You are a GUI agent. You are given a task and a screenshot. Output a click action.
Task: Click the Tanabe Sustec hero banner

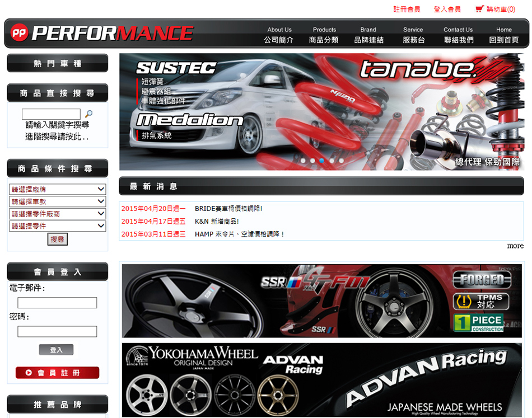click(x=321, y=112)
